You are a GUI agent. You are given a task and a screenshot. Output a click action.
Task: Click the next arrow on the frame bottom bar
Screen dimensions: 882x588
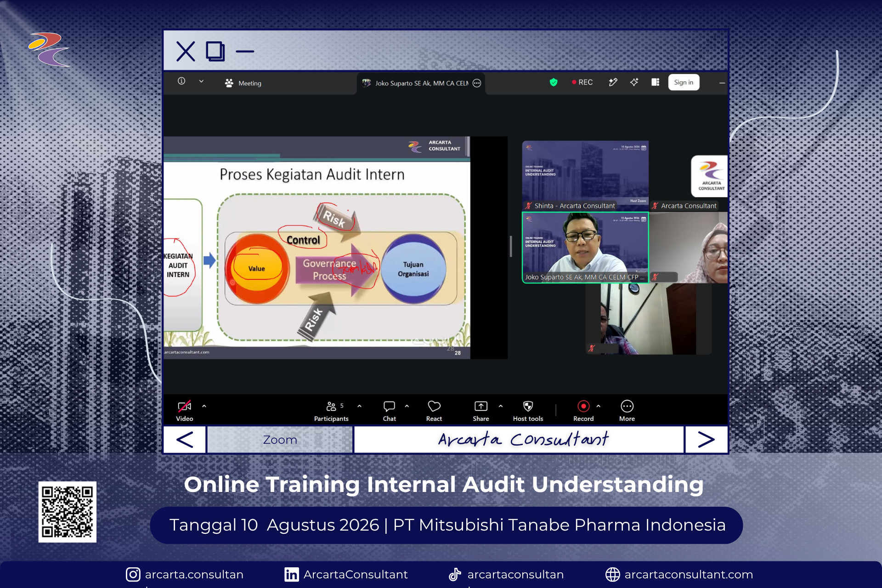pyautogui.click(x=706, y=440)
